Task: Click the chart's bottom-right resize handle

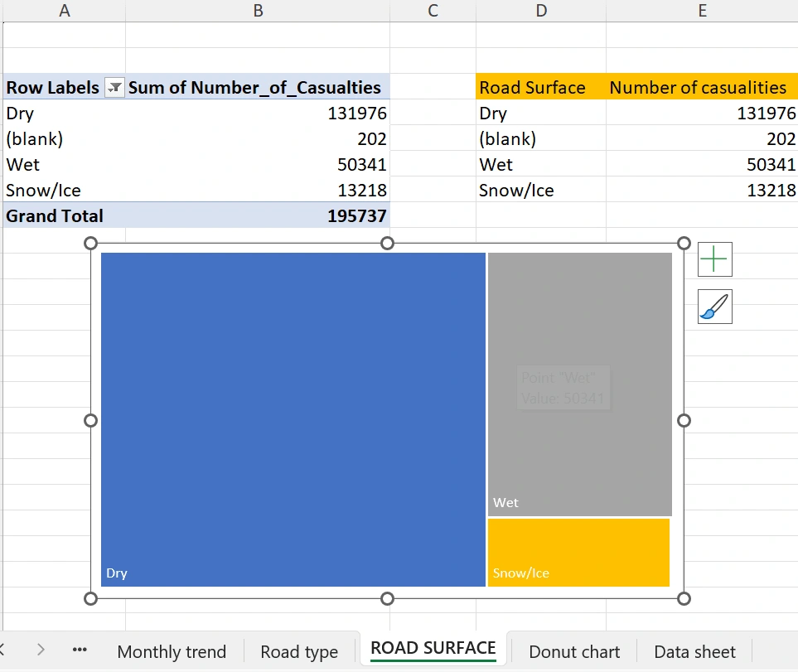Action: 684,599
